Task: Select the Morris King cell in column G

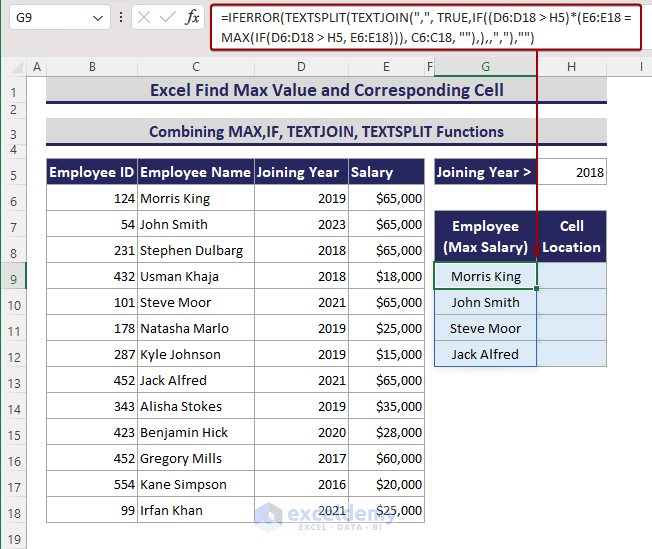Action: (485, 276)
